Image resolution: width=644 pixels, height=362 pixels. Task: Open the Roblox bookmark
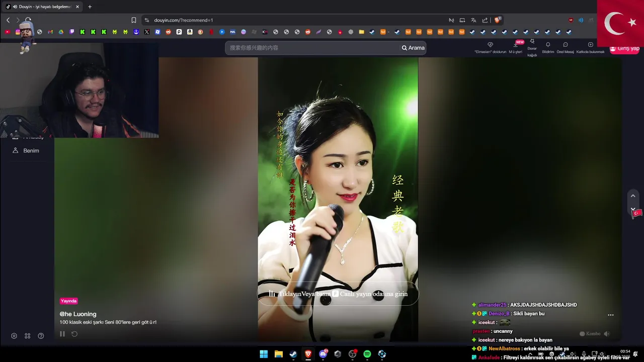tap(157, 32)
